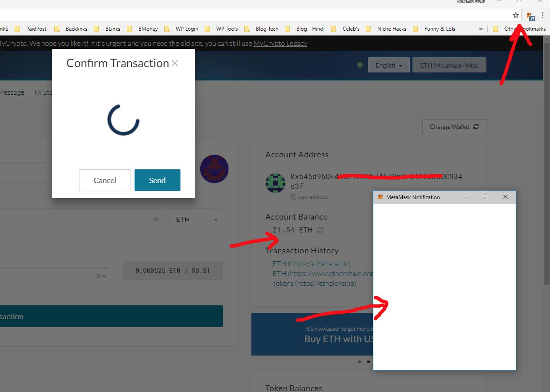Image resolution: width=550 pixels, height=392 pixels.
Task: Open the ETH (https://etherscan.io) history link
Action: pos(311,264)
